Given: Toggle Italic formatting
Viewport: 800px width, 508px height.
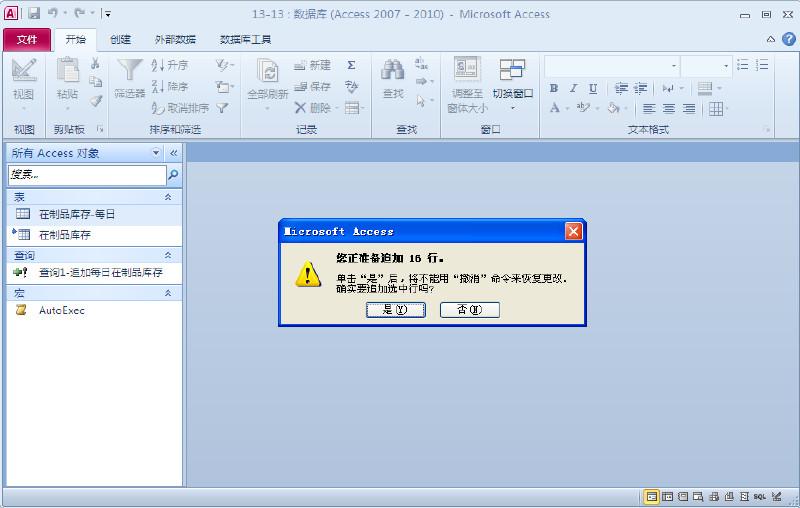Looking at the screenshot, I should coord(573,88).
